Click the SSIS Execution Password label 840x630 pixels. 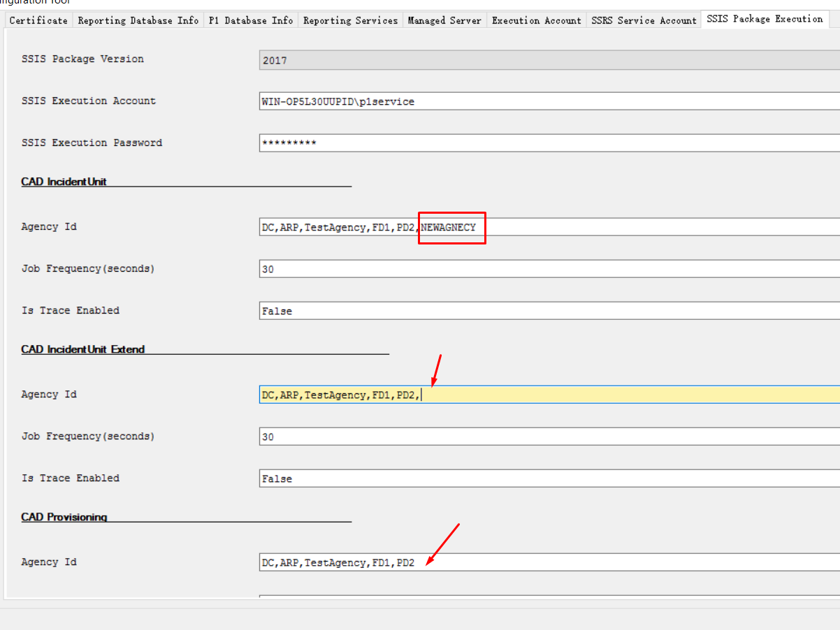click(x=92, y=143)
